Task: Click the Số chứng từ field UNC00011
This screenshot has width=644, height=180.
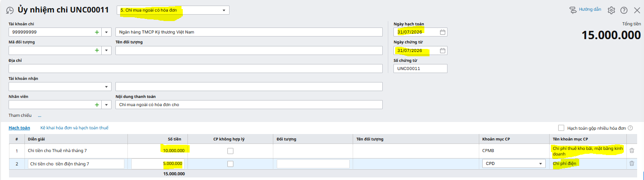Action: click(420, 69)
